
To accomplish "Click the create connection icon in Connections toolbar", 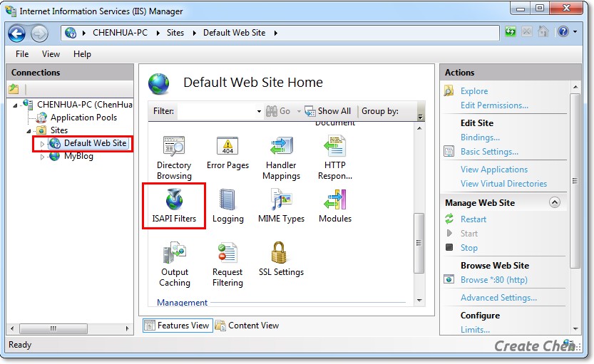I will [14, 89].
